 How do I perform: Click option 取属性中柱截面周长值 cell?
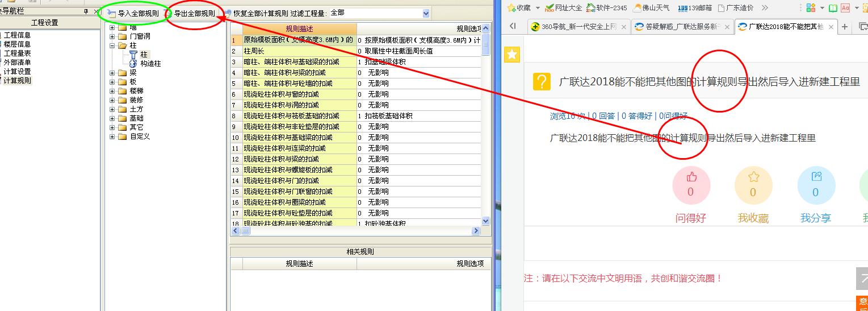tap(419, 51)
